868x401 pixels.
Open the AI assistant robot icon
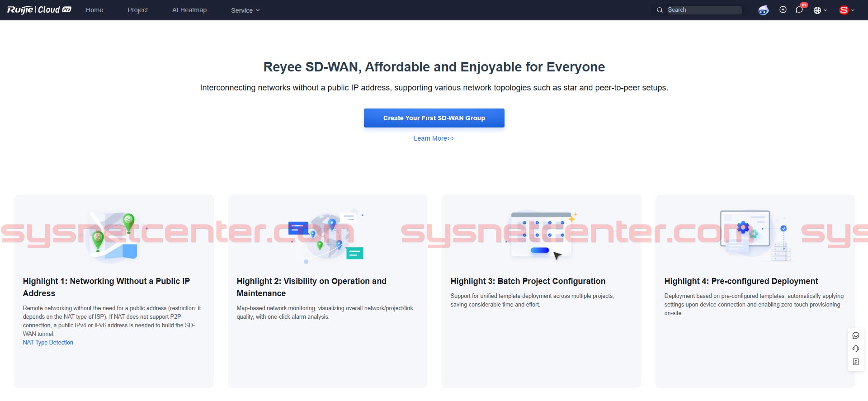764,10
